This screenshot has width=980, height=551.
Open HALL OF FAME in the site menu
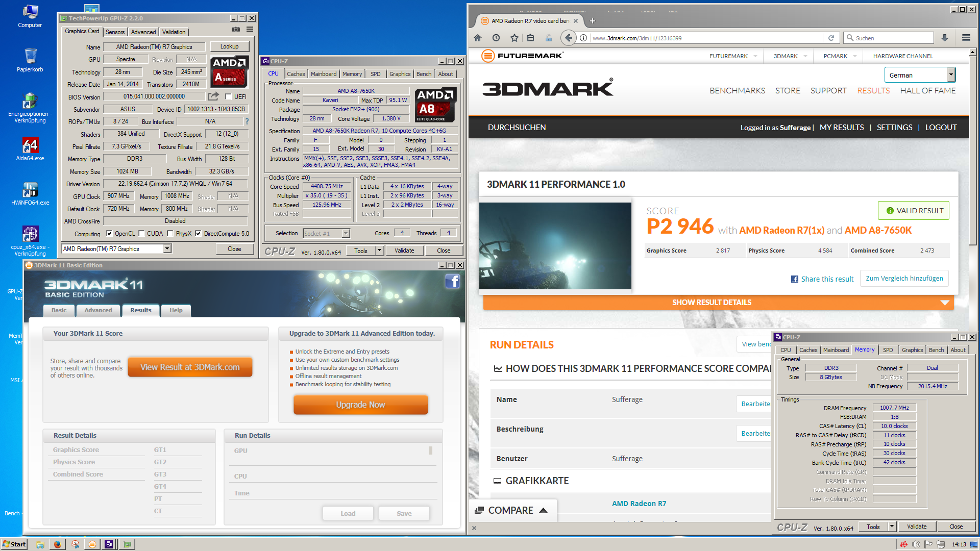coord(928,90)
